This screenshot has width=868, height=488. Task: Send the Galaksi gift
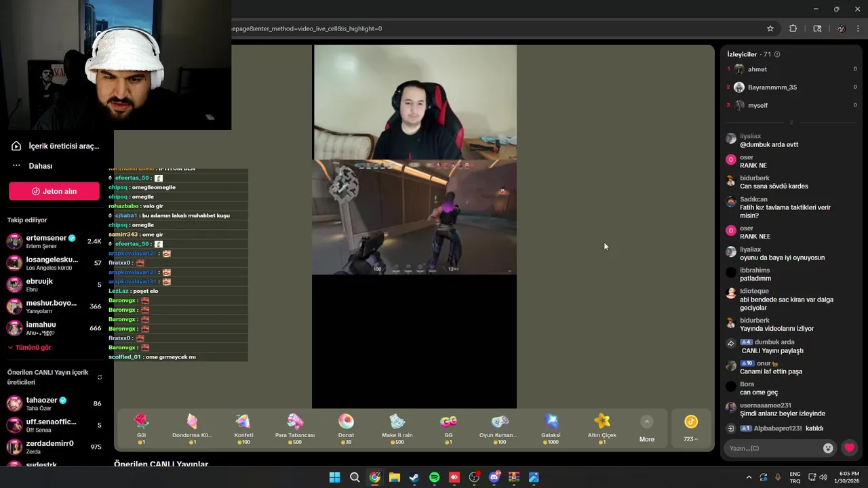[x=551, y=428]
